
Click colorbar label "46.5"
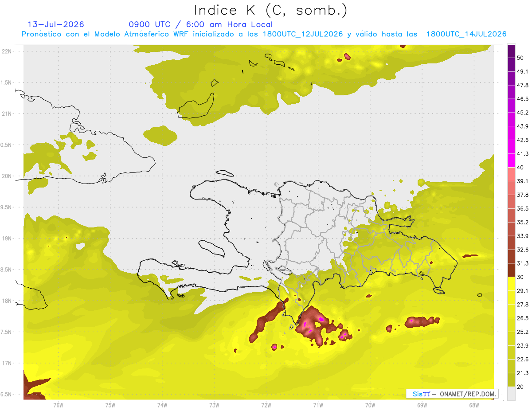pos(523,99)
